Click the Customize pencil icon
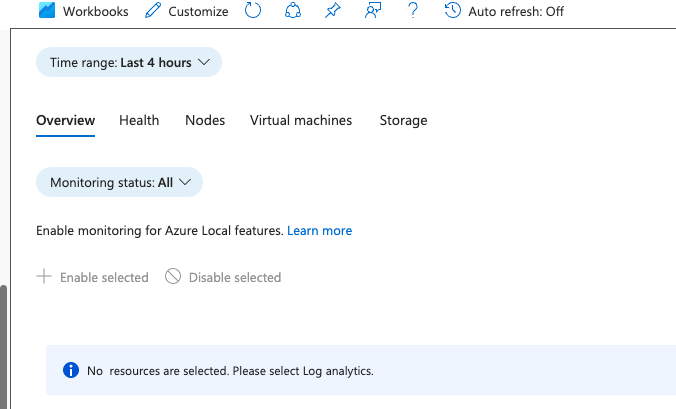 point(153,11)
